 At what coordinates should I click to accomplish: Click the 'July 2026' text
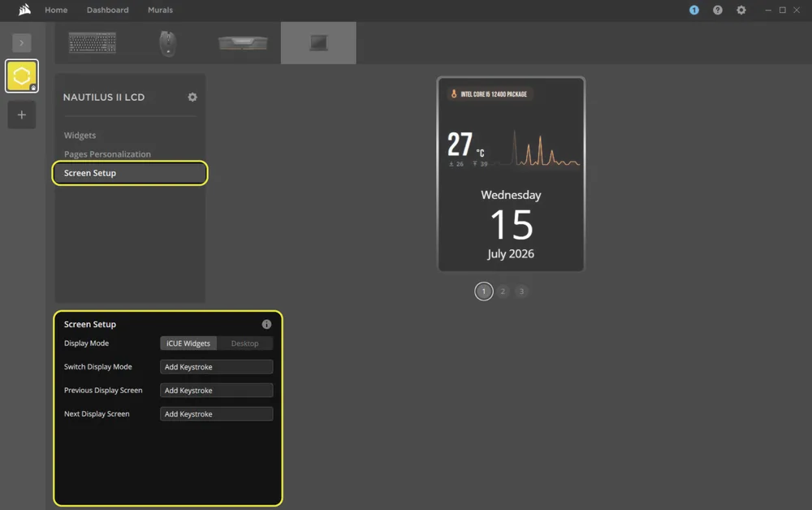pos(510,253)
